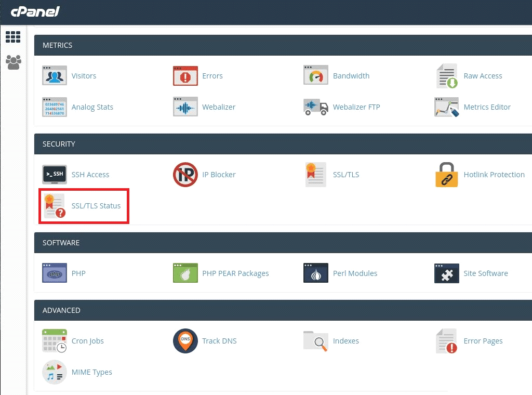The width and height of the screenshot is (532, 395).
Task: Open the Cron Jobs calendar icon
Action: tap(54, 341)
